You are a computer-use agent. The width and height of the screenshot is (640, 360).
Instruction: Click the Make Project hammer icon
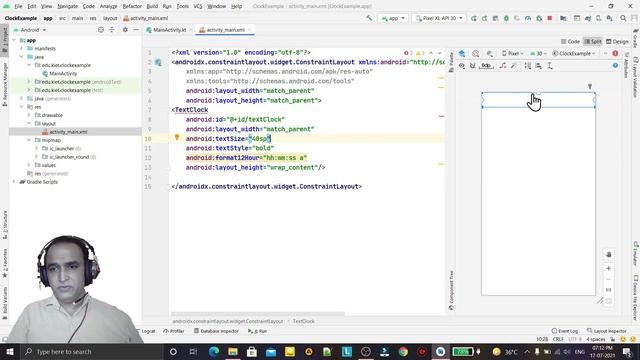pyautogui.click(x=369, y=18)
